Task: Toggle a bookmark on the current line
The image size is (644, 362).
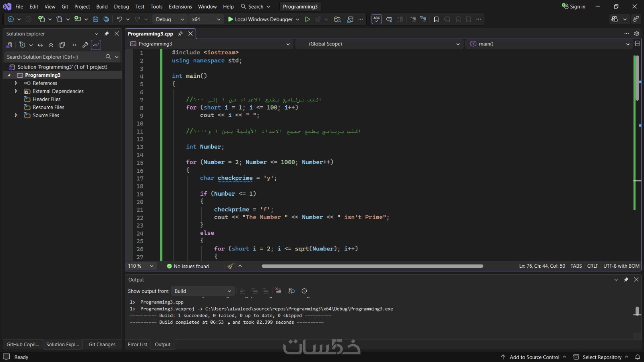Action: (436, 19)
